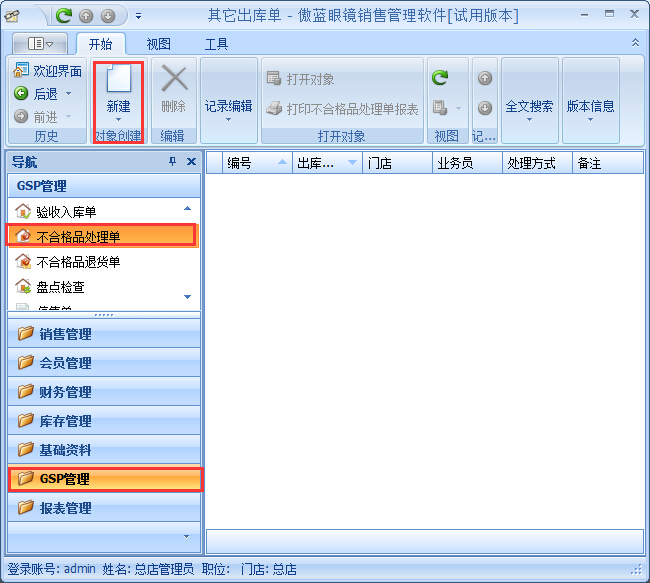Switch to the 开始 ribbon tab

(x=101, y=44)
